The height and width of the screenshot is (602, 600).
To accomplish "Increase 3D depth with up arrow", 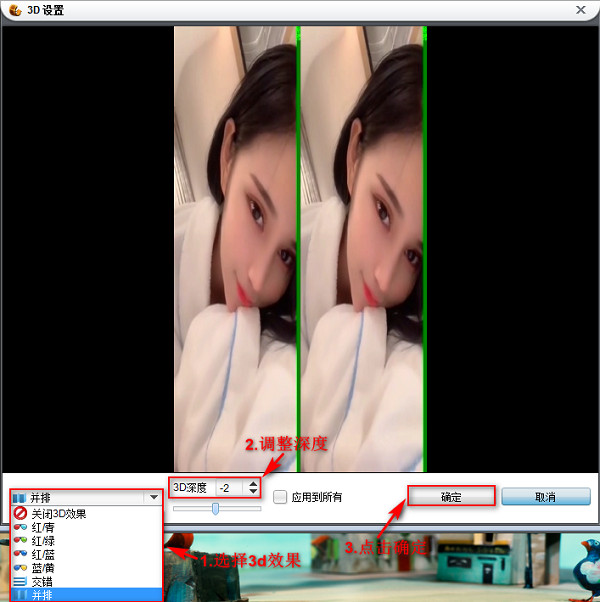I will coord(253,484).
